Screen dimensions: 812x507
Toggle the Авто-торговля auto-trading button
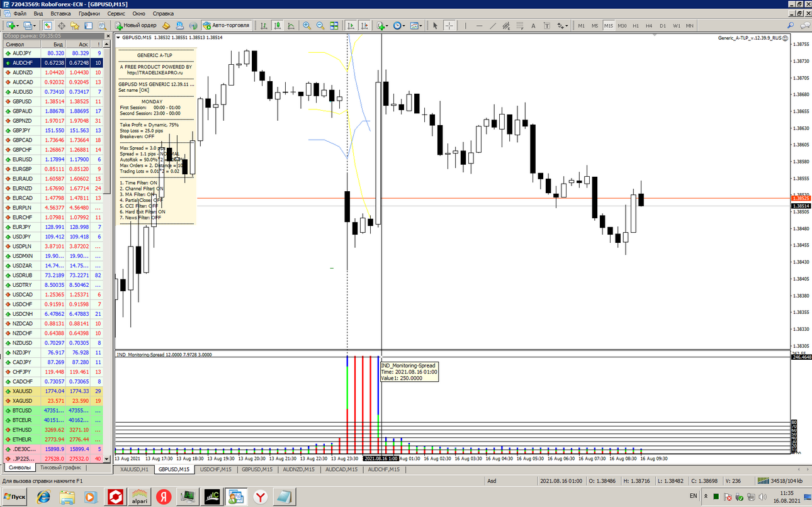227,26
